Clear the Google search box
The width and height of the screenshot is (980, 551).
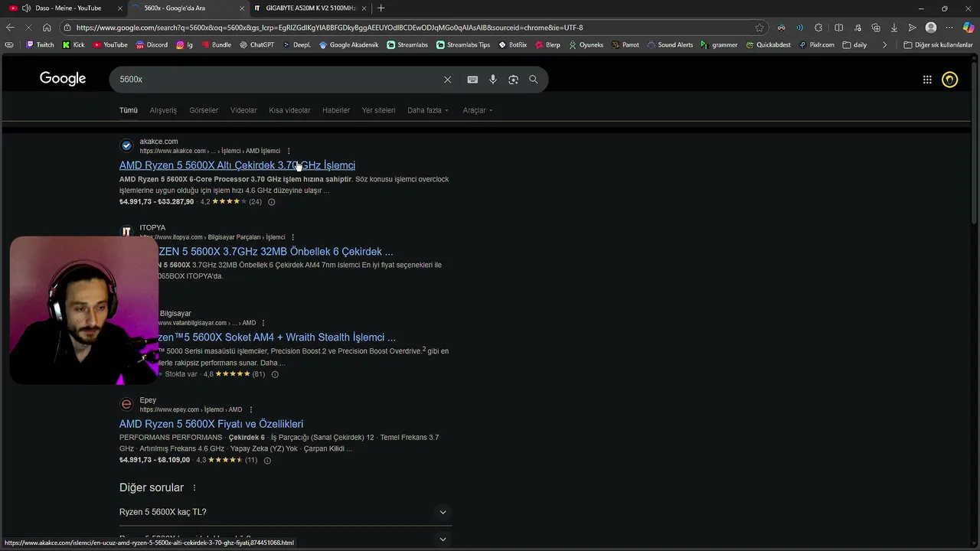[447, 80]
